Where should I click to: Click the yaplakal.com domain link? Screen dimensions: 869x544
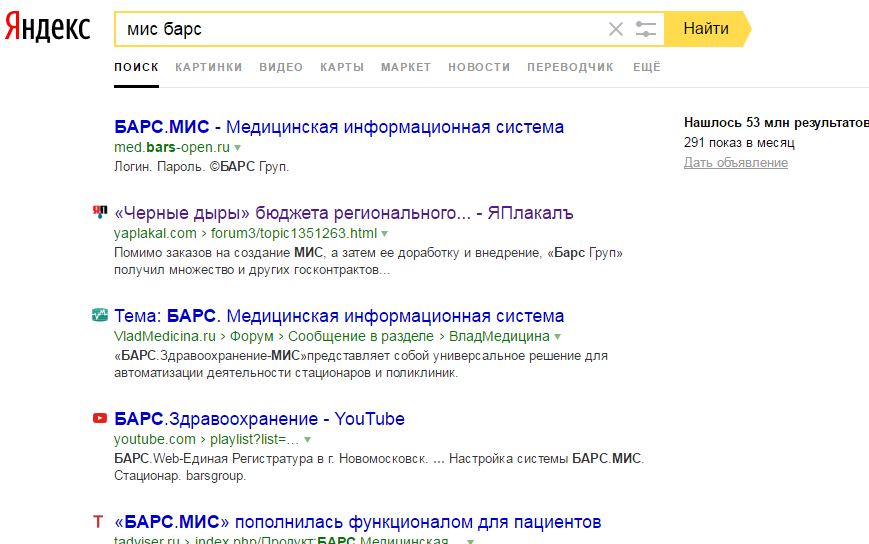pos(155,233)
